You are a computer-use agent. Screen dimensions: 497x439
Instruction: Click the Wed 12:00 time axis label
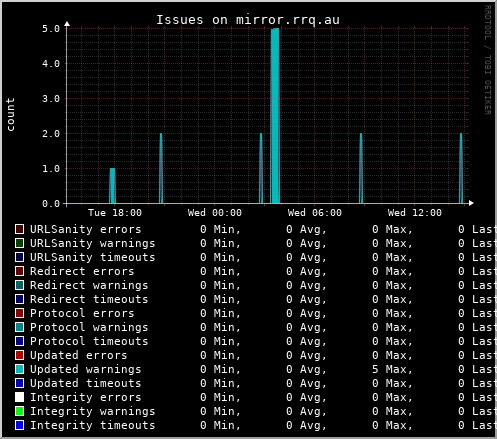click(x=415, y=213)
